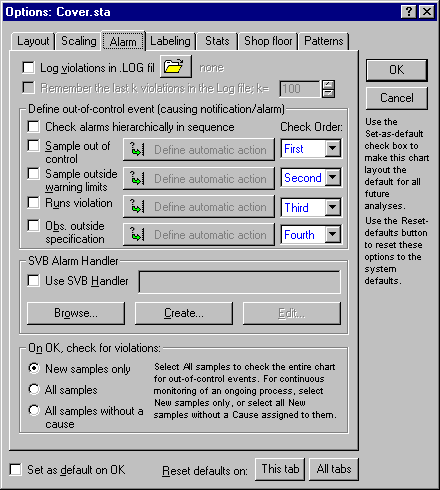Open the log file folder browse icon
Viewport: 440px width, 490px height.
click(176, 67)
